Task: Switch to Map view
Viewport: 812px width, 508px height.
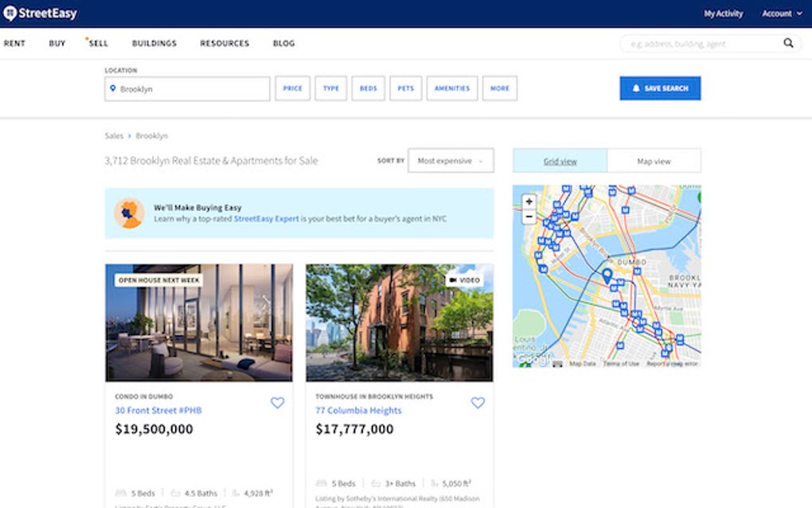Action: click(x=654, y=161)
